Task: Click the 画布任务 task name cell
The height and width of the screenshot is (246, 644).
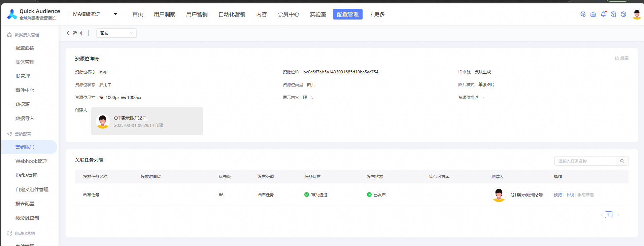Action: click(91, 195)
